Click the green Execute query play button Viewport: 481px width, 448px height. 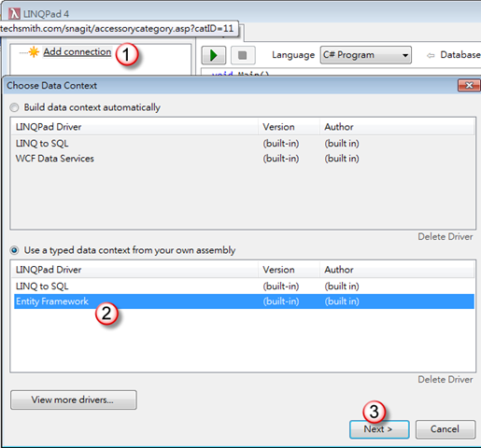[x=214, y=55]
